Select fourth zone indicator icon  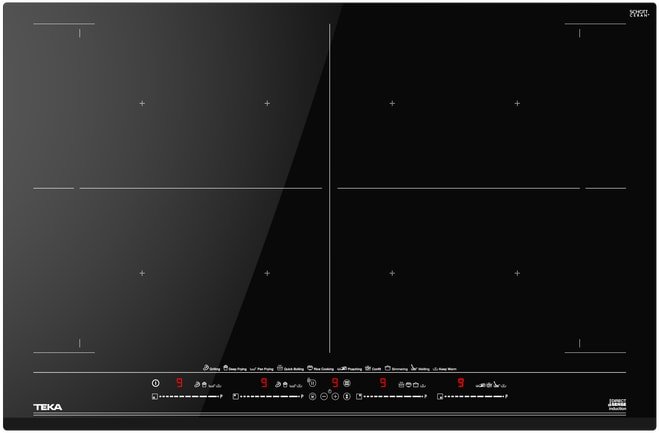440,397
